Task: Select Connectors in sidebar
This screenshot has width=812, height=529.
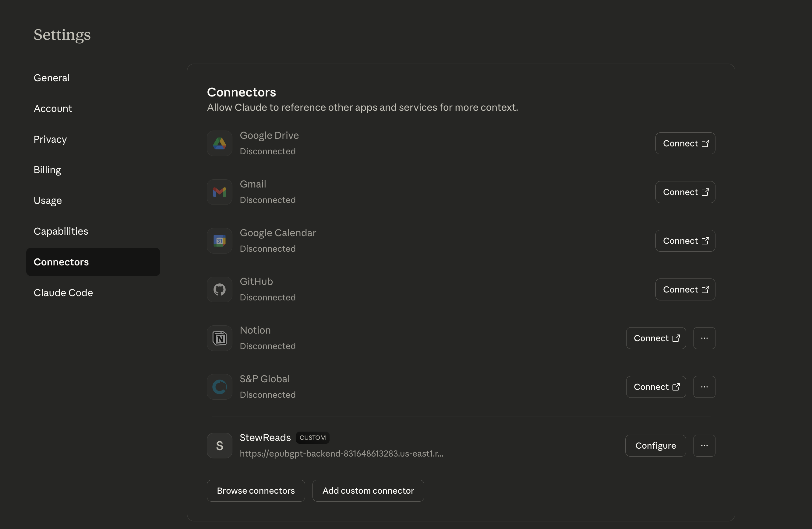Action: pyautogui.click(x=93, y=262)
